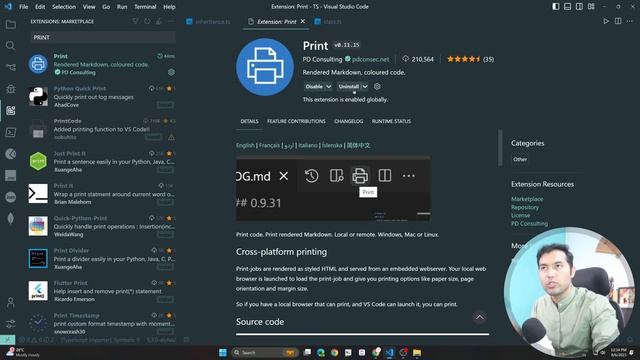640x360 pixels.
Task: Run the file with the play icon
Action: coord(606,21)
